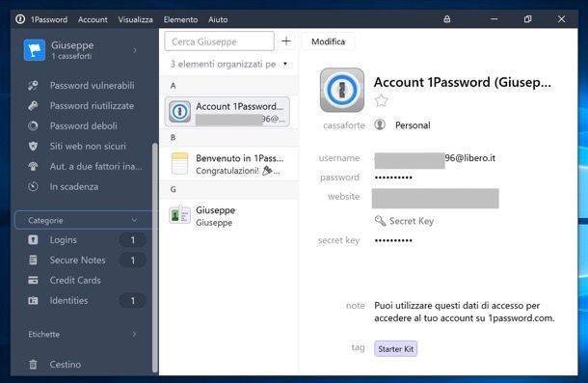Viewport: 588px width, 383px height.
Task: Click the Cestino trash icon
Action: (33, 365)
